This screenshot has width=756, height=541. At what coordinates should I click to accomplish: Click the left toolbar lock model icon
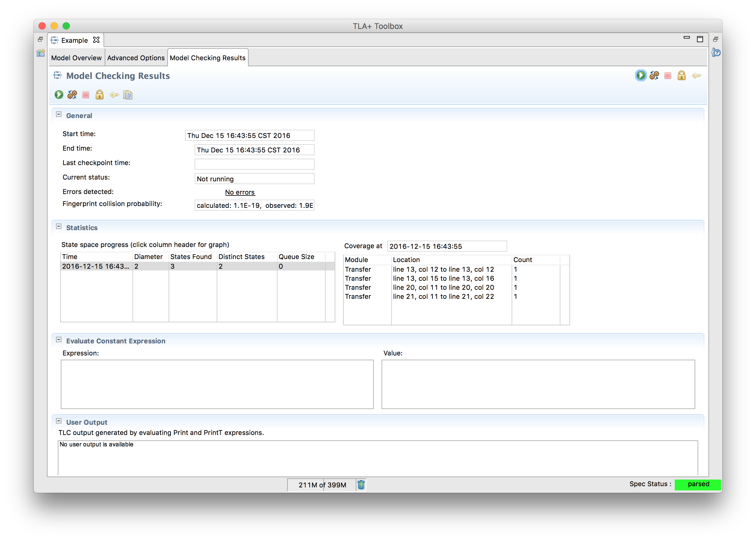[100, 95]
